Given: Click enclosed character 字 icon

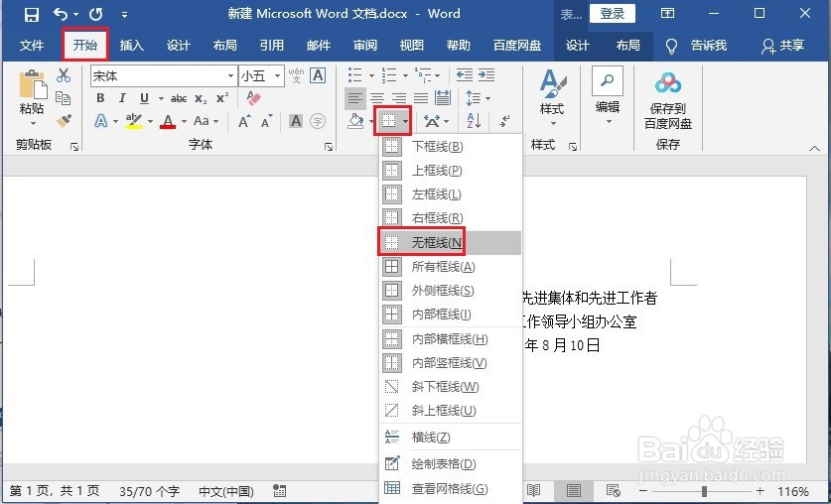Looking at the screenshot, I should point(318,121).
